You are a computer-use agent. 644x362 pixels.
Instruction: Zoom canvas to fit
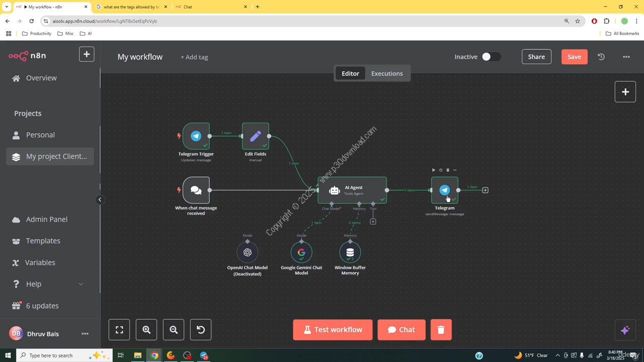pos(119,330)
